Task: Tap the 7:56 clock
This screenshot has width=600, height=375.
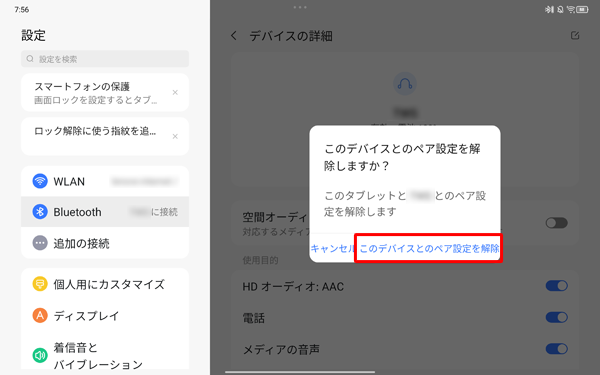Action: coord(22,10)
